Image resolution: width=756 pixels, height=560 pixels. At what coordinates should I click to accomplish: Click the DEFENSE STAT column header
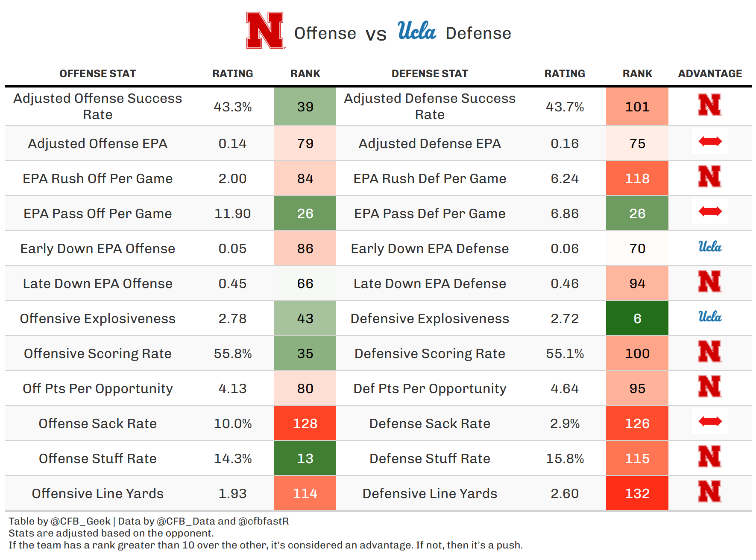point(430,74)
